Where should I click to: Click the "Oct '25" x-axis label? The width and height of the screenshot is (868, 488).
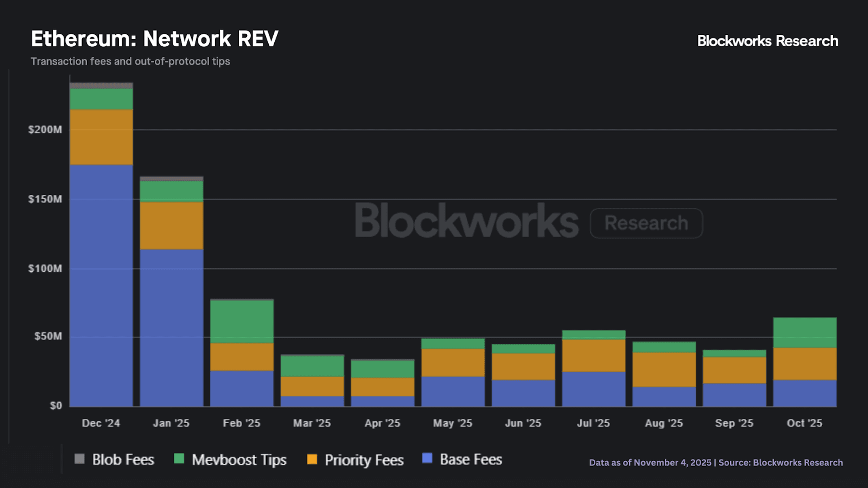click(x=805, y=423)
